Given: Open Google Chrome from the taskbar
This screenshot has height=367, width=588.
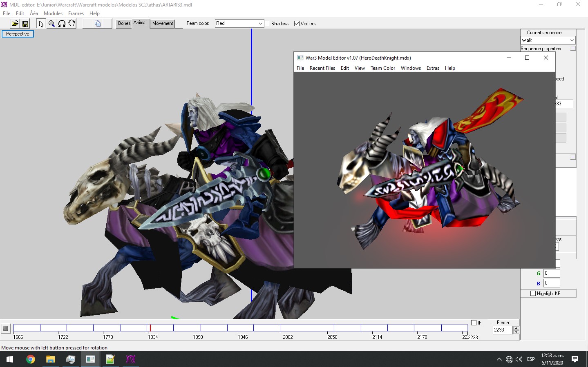Looking at the screenshot, I should [31, 359].
